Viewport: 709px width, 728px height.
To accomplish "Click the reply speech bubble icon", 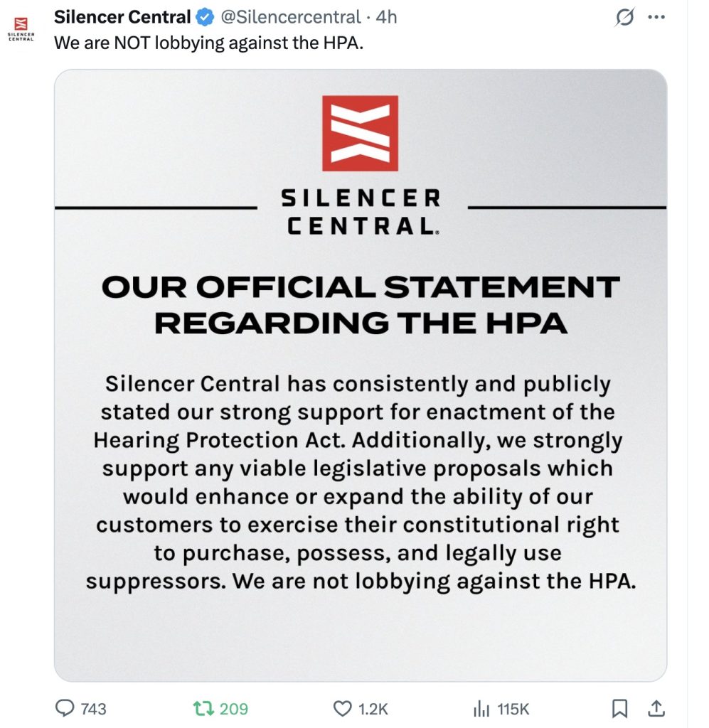I will [x=65, y=708].
